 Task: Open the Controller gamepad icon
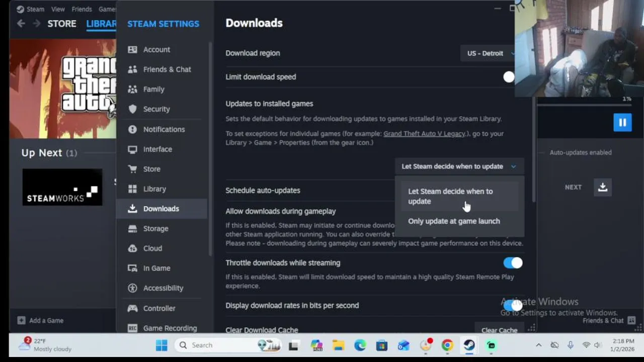[132, 308]
